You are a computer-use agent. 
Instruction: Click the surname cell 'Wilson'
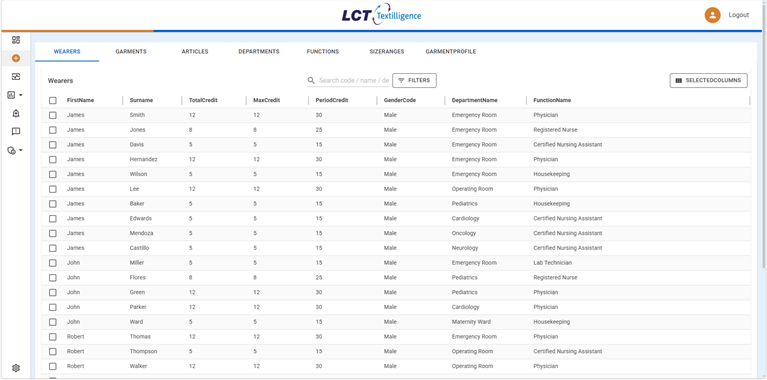pos(138,174)
